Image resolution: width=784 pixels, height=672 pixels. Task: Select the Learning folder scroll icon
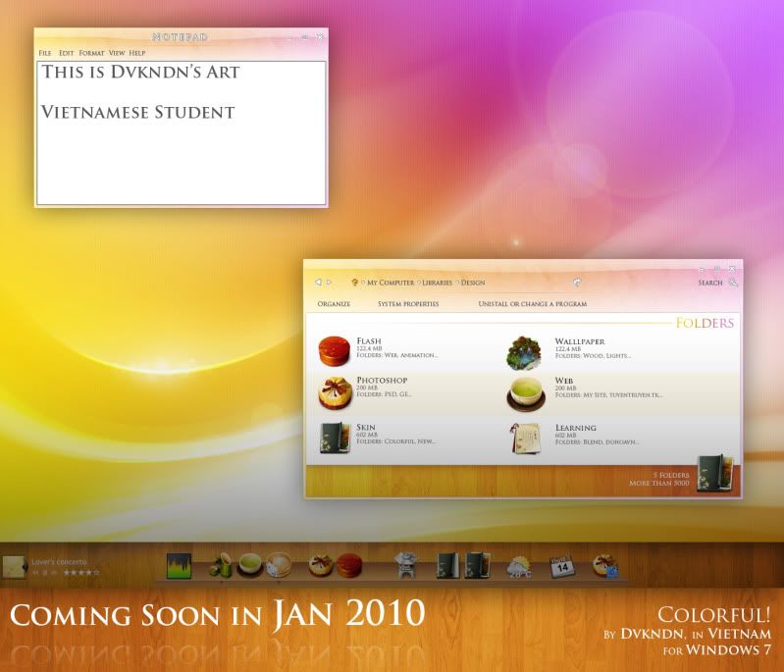[x=526, y=438]
